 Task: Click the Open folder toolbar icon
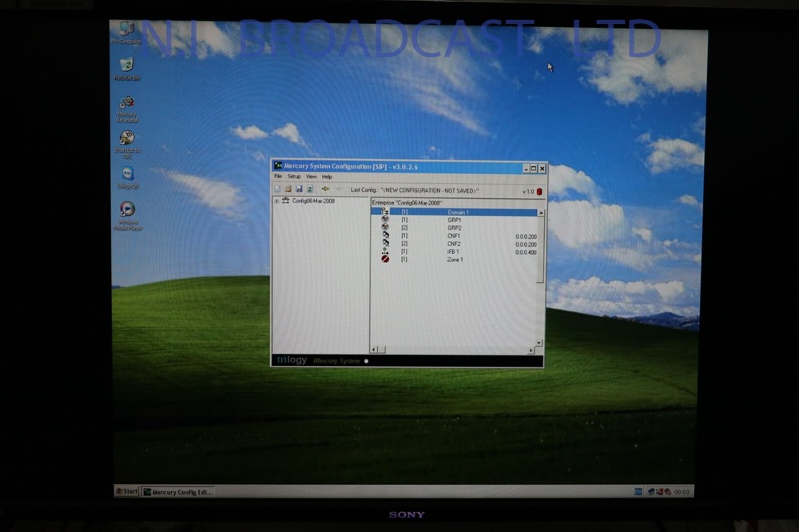288,189
